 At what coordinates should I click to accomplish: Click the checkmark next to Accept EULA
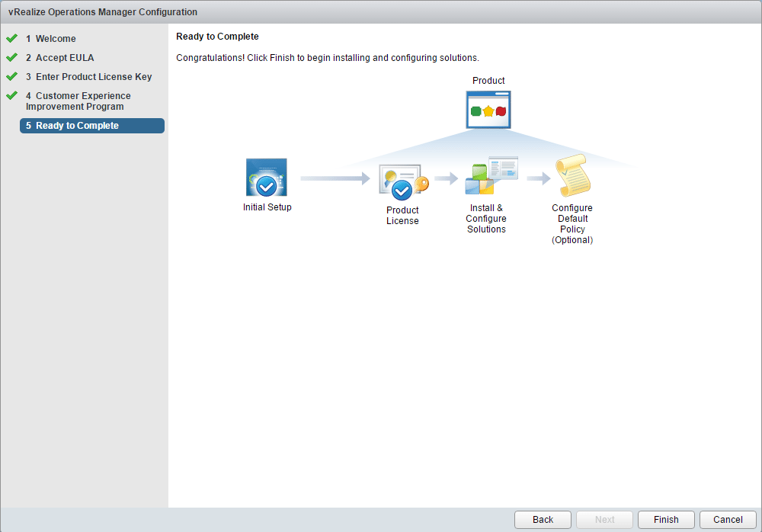[11, 57]
